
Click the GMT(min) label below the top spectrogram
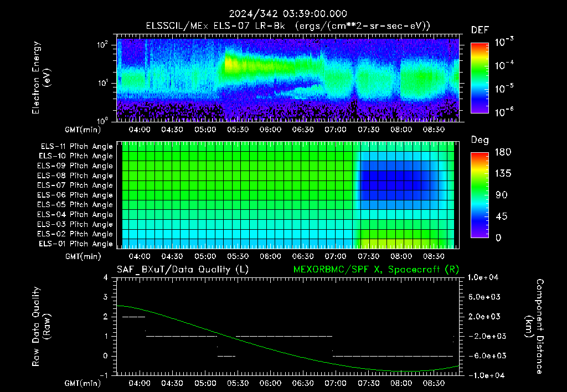[83, 130]
